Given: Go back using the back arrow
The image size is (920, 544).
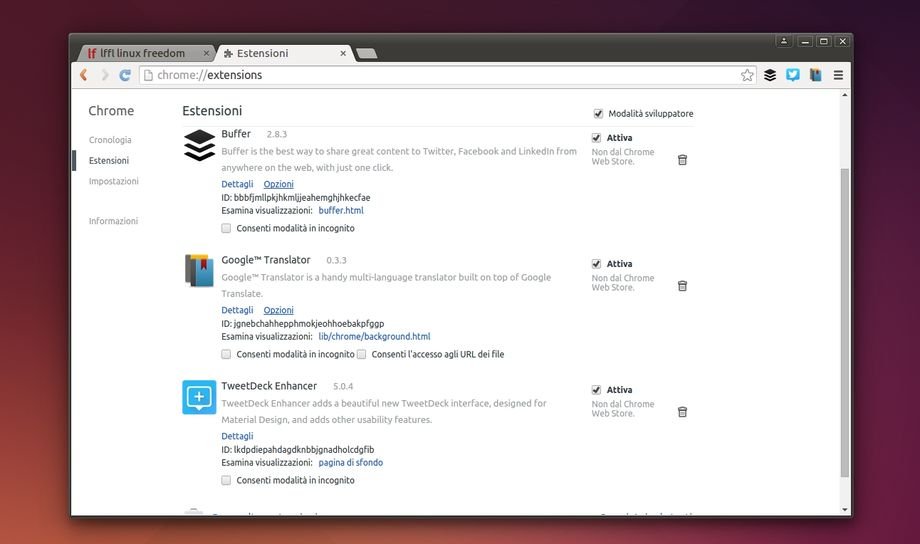Looking at the screenshot, I should (84, 75).
